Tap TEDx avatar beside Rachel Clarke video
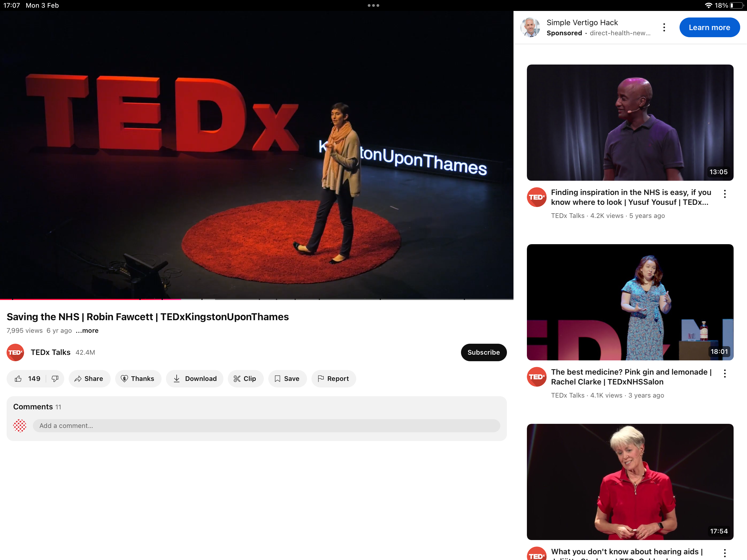747x560 pixels. point(537,377)
